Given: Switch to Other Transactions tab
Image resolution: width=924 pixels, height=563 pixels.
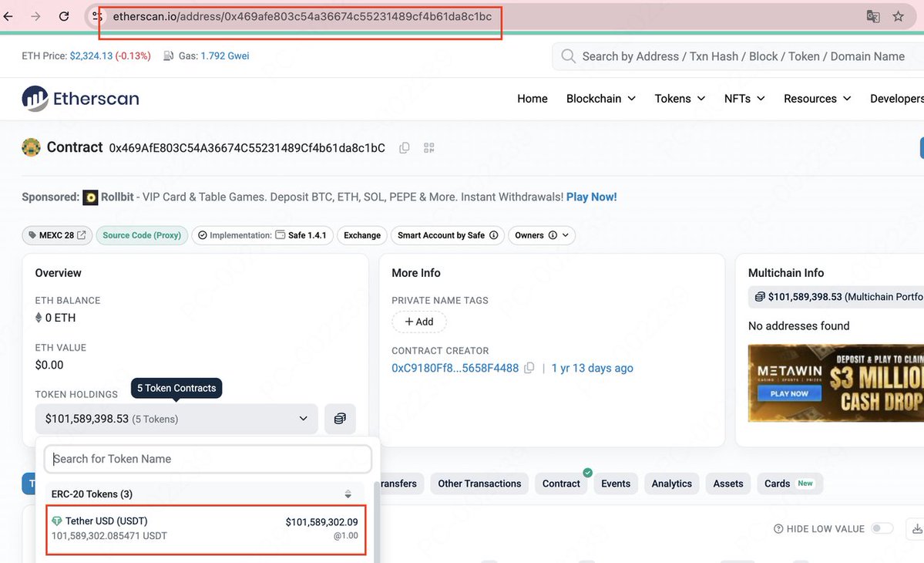Looking at the screenshot, I should (479, 484).
